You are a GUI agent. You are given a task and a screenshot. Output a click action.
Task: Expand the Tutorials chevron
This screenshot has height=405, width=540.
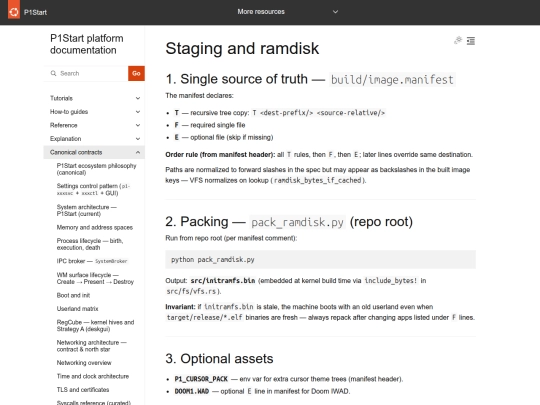138,98
